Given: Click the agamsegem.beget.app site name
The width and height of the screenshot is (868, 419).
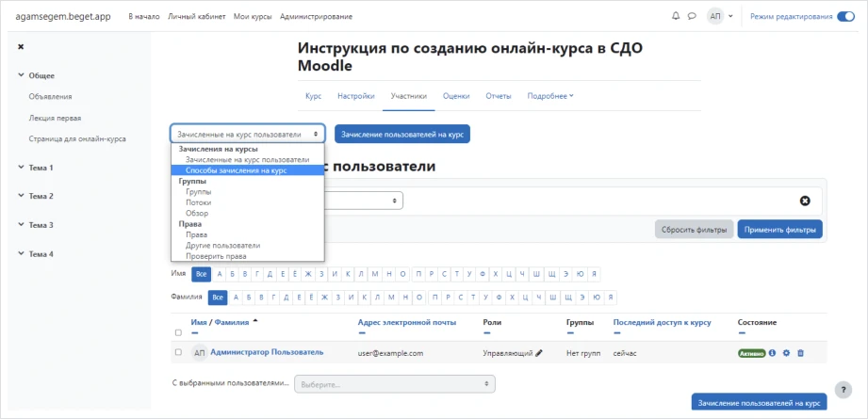Looking at the screenshot, I should click(62, 16).
